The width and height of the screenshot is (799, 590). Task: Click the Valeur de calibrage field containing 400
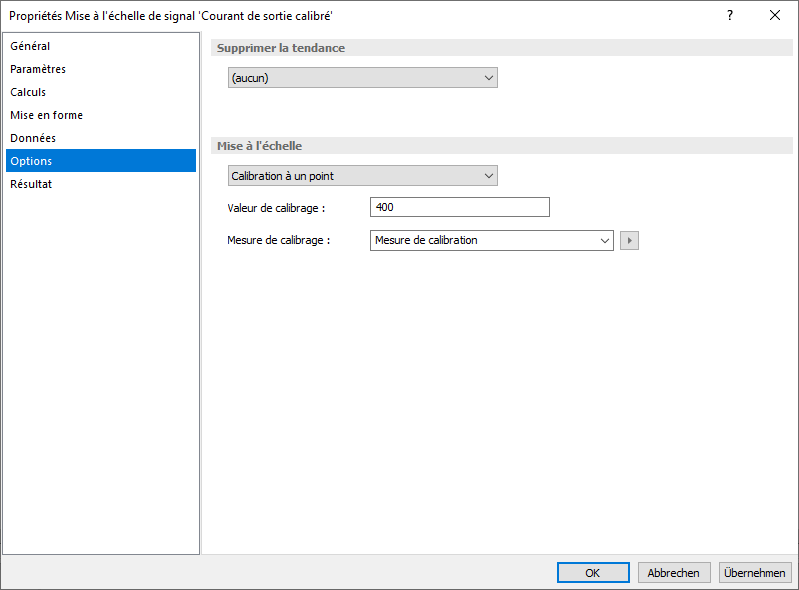tap(460, 207)
